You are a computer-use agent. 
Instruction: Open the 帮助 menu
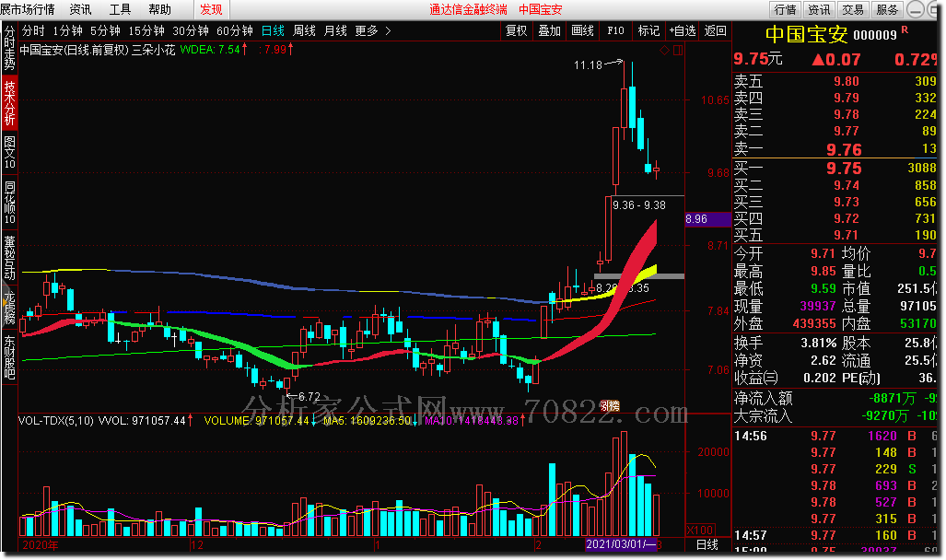[x=160, y=9]
